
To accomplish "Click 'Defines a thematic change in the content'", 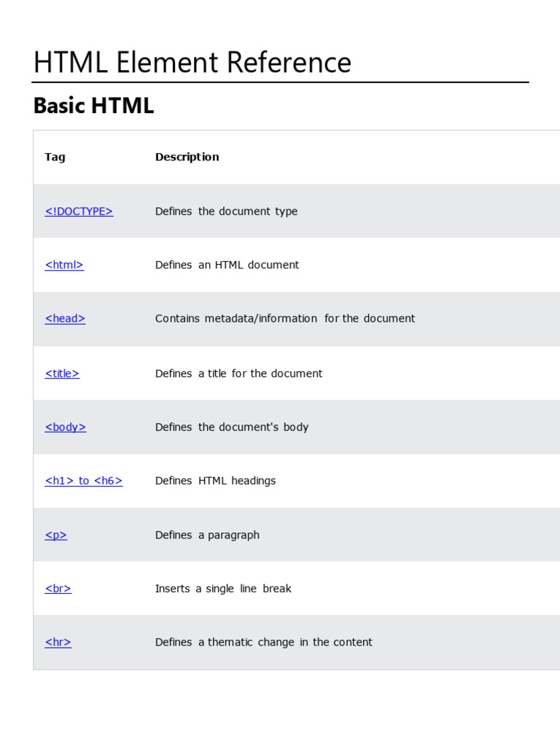I will [x=263, y=643].
